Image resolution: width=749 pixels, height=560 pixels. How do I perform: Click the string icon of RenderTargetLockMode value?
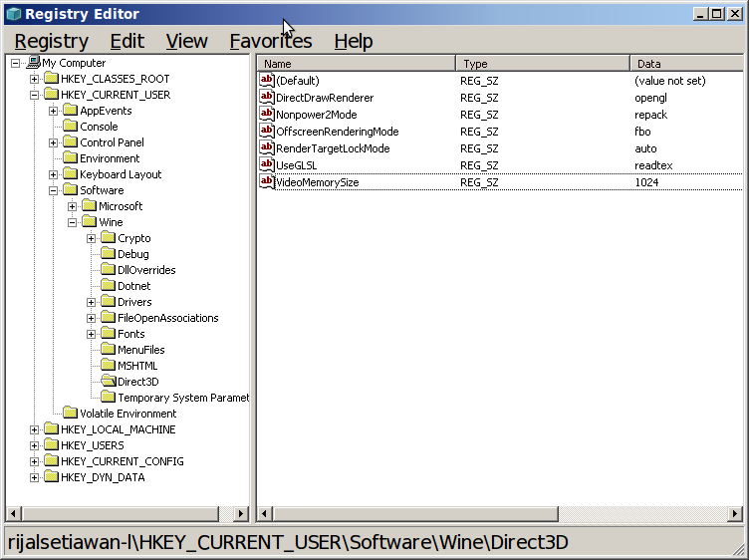point(267,148)
